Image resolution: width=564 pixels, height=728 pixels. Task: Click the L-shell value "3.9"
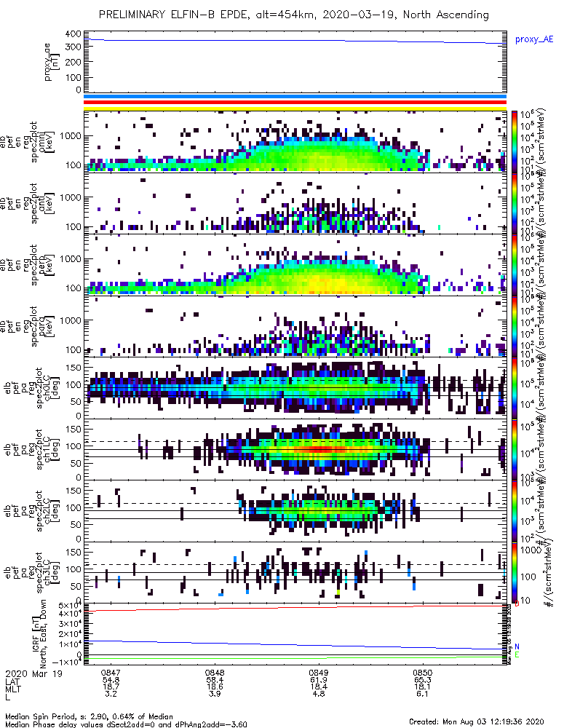pos(215,694)
